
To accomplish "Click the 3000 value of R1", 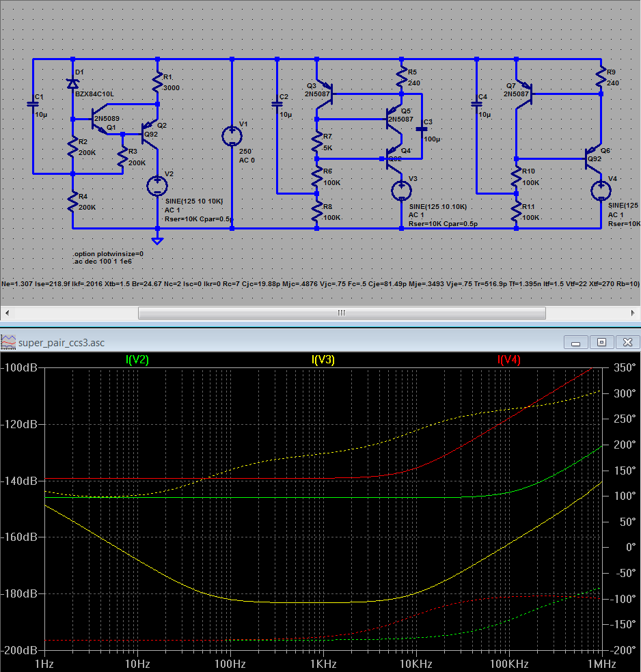I will [172, 88].
